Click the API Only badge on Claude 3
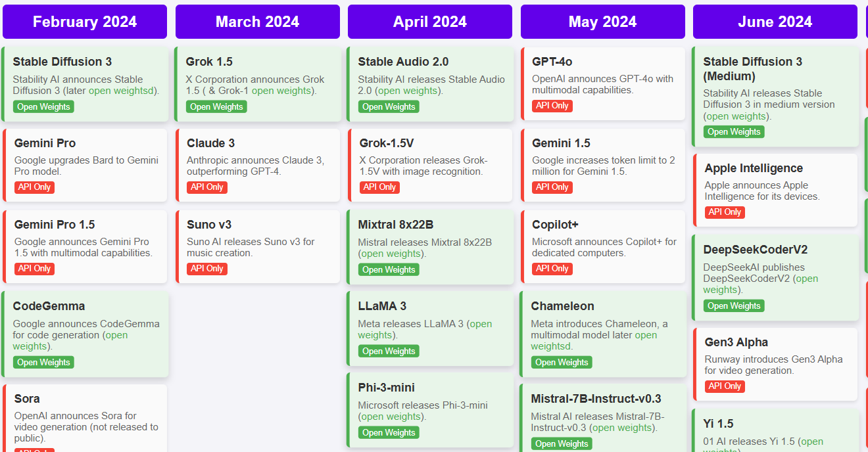This screenshot has height=452, width=868. pyautogui.click(x=207, y=187)
